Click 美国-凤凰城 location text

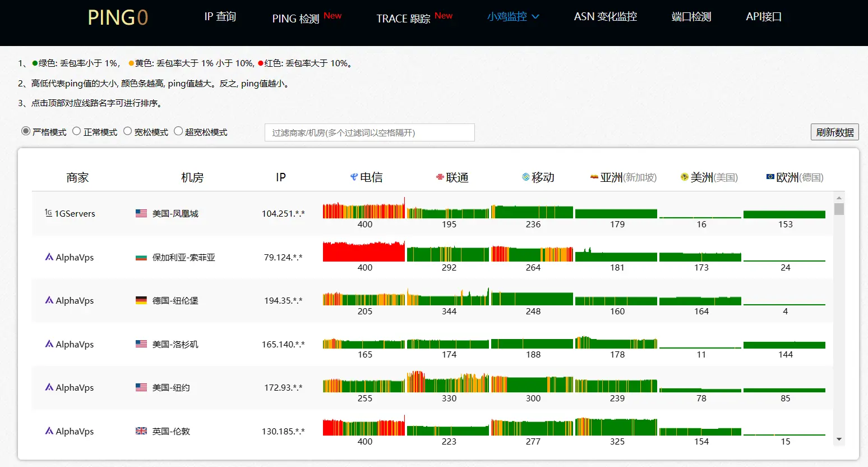(176, 213)
